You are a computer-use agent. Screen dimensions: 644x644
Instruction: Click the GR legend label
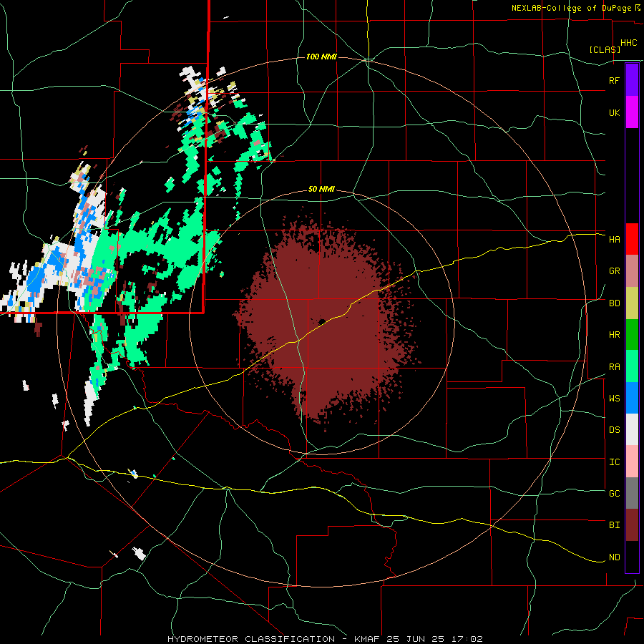click(x=614, y=271)
